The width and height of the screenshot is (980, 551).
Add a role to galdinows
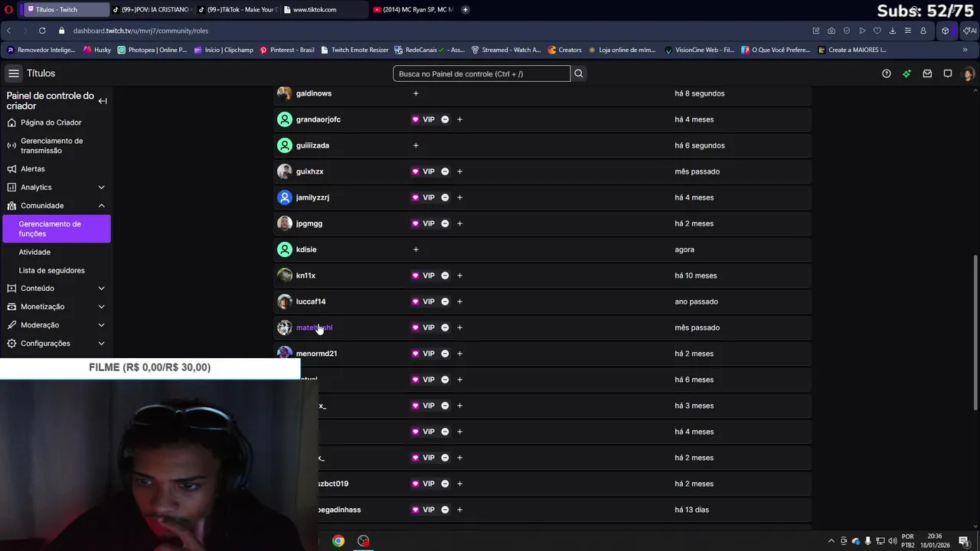[416, 93]
